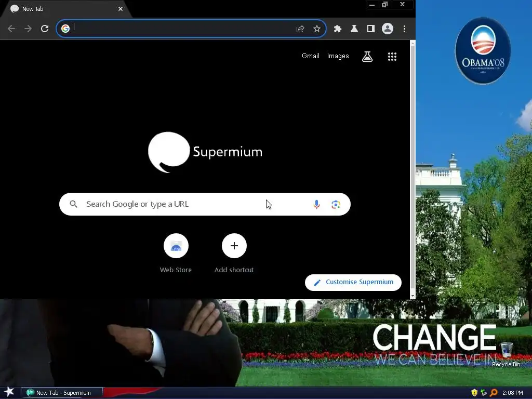Open the Start menu star button
The height and width of the screenshot is (399, 532).
[x=9, y=392]
